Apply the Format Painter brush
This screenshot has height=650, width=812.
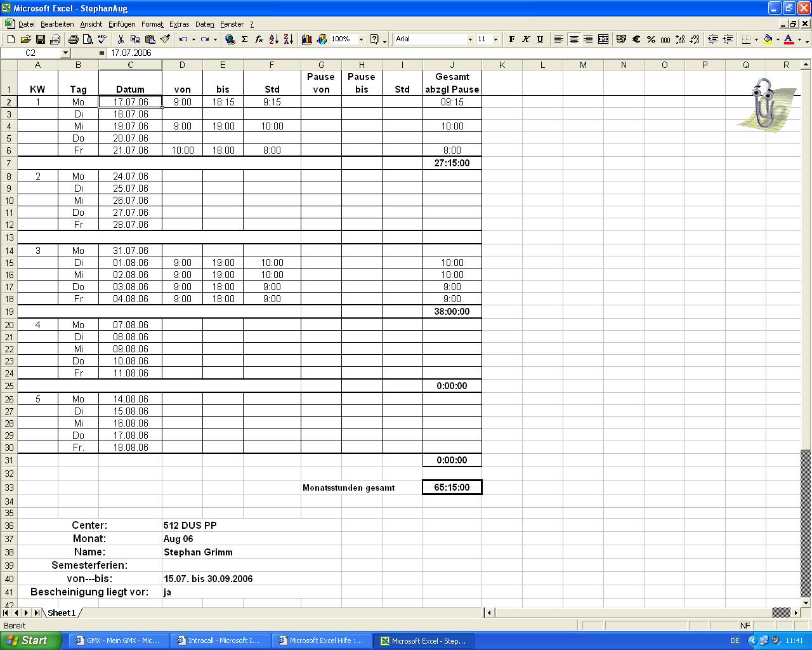(166, 39)
